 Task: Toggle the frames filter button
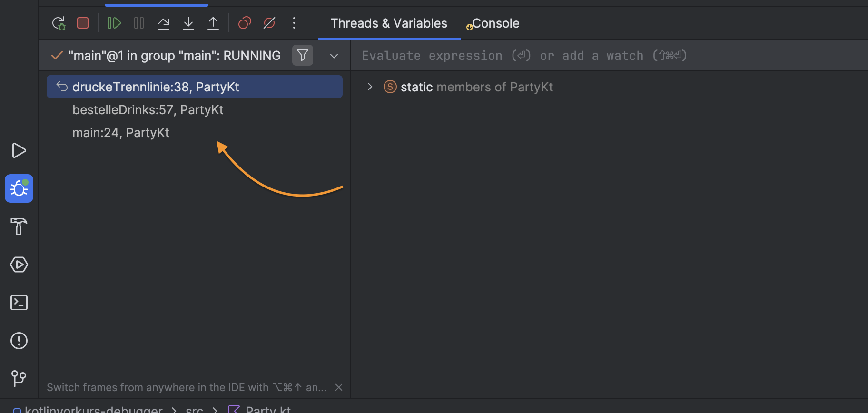tap(303, 56)
